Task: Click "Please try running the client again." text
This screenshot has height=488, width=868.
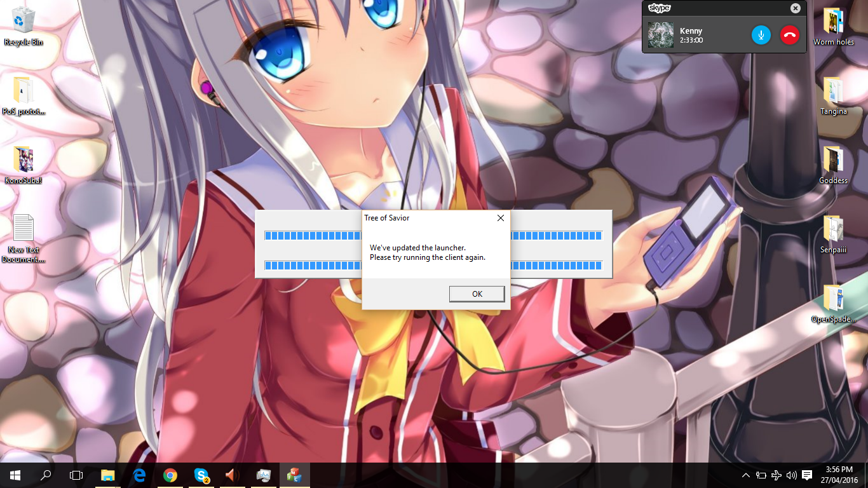Action: click(x=428, y=257)
